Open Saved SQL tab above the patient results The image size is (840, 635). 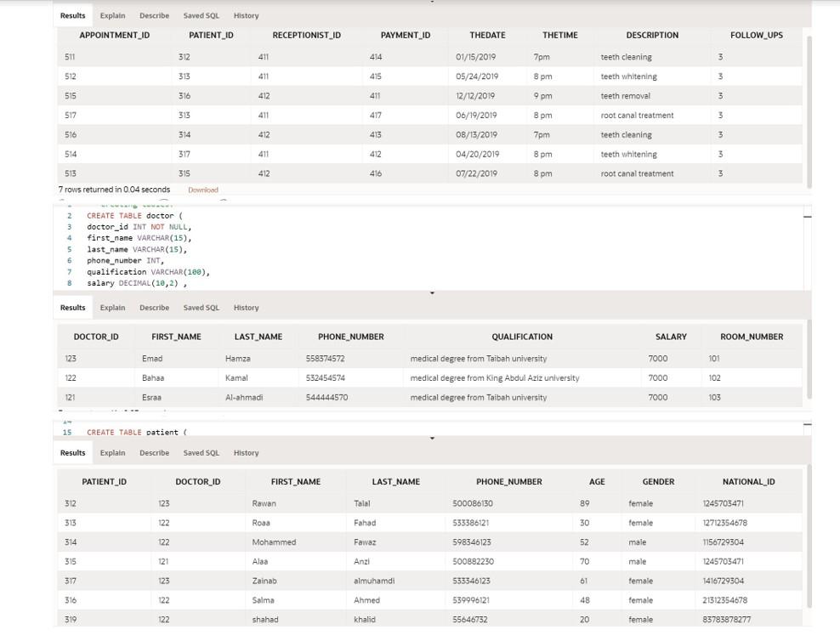201,452
